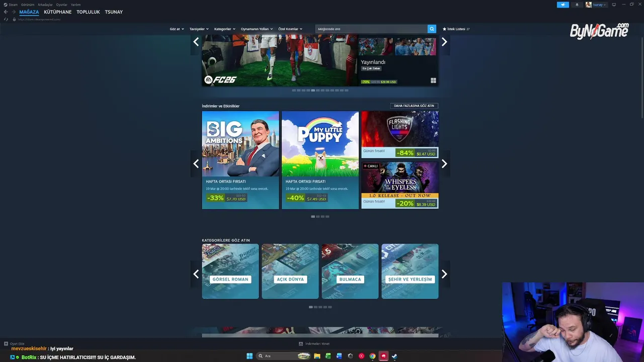Screen dimensions: 644x362
Task: Open the Oyunlar menu
Action: coord(61,5)
